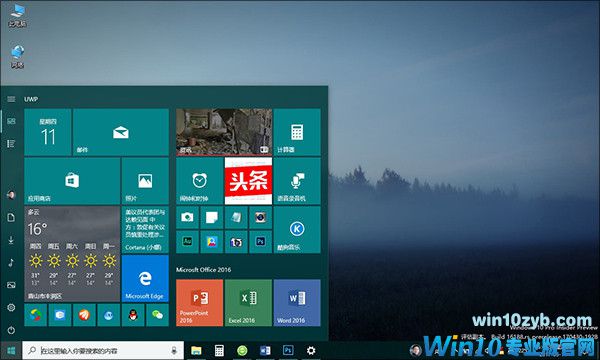The image size is (600, 360).
Task: Open Word from the taskbar
Action: pyautogui.click(x=265, y=350)
